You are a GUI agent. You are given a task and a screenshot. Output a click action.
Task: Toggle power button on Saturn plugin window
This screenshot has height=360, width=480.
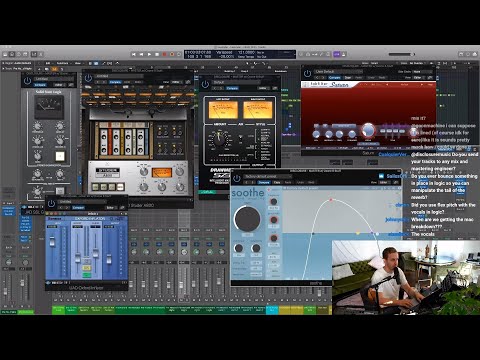307,73
